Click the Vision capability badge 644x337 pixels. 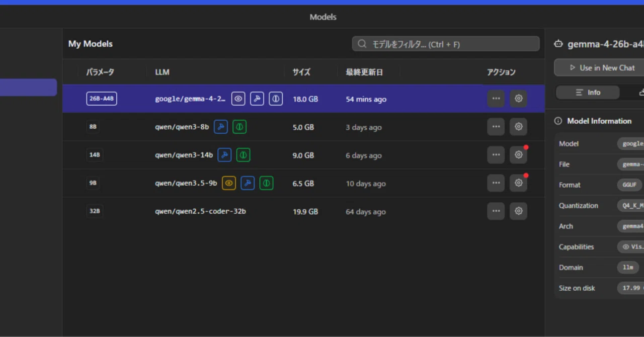tap(631, 246)
